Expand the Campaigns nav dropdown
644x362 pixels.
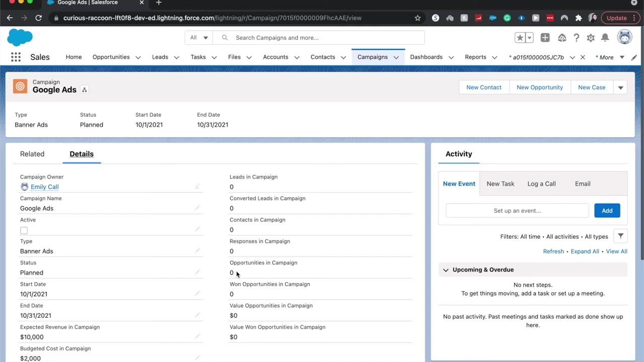pyautogui.click(x=396, y=57)
